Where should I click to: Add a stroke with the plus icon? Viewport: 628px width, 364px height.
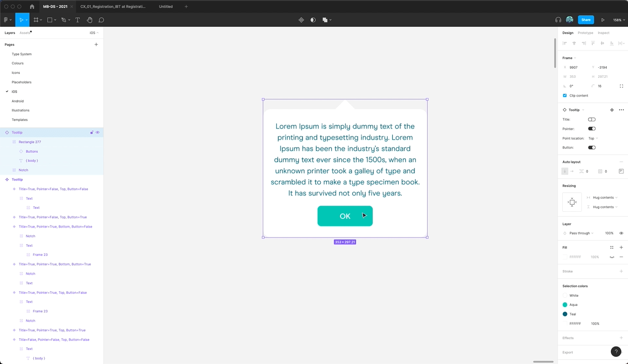(x=621, y=271)
